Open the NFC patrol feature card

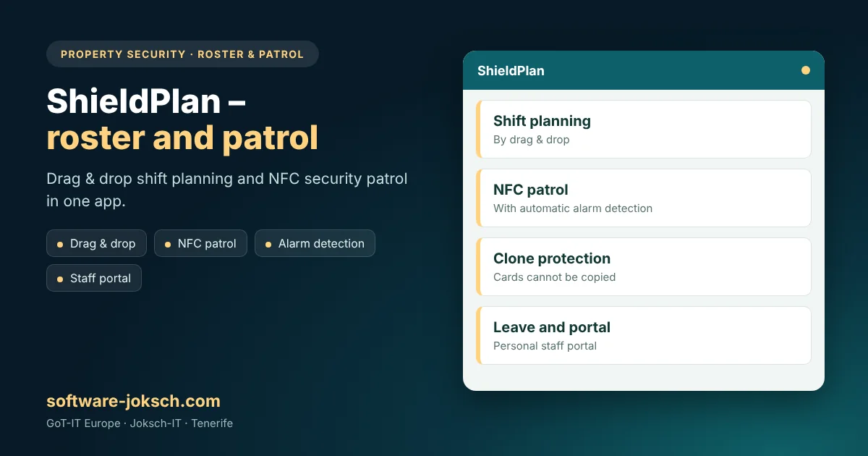coord(644,198)
